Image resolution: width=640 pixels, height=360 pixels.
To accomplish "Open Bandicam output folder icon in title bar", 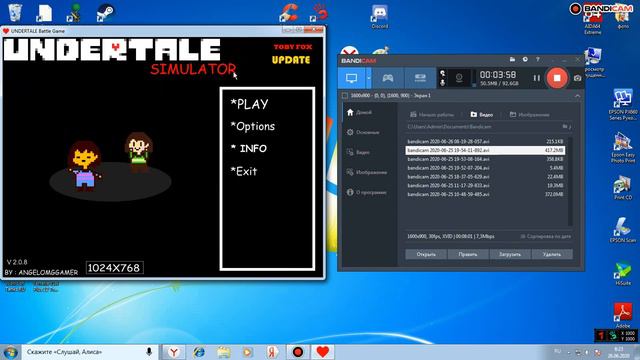I will tap(512, 60).
